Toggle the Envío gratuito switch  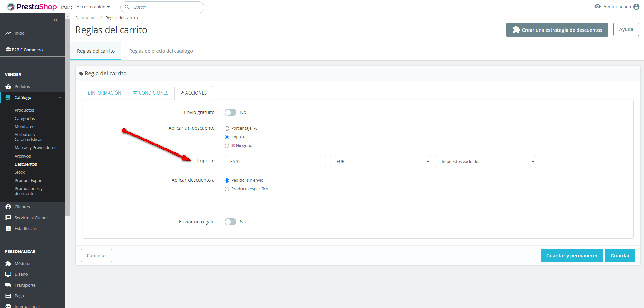[x=230, y=112]
